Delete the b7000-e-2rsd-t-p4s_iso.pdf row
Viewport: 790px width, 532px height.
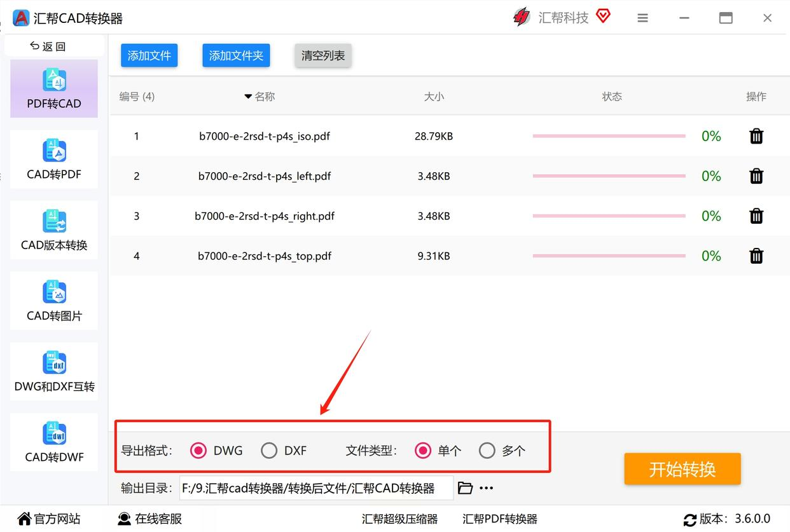click(x=756, y=136)
